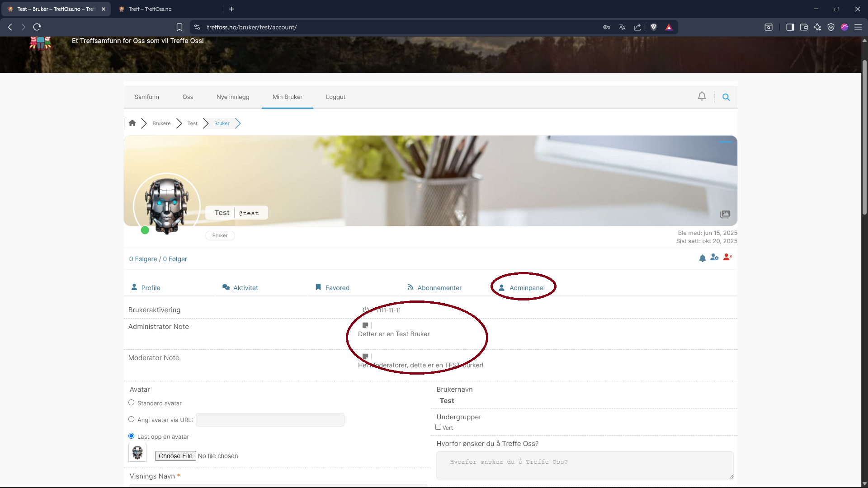Image resolution: width=868 pixels, height=488 pixels.
Task: Open the notifications bell in site navbar
Action: coord(702,96)
